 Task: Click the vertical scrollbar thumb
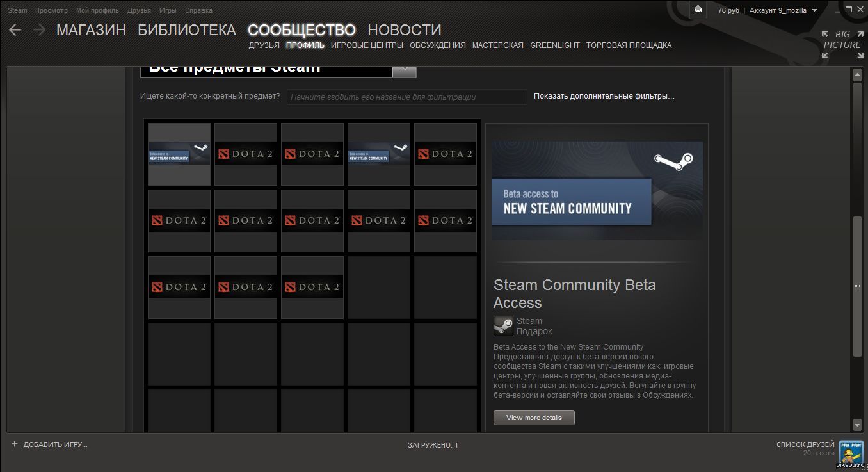point(858,287)
